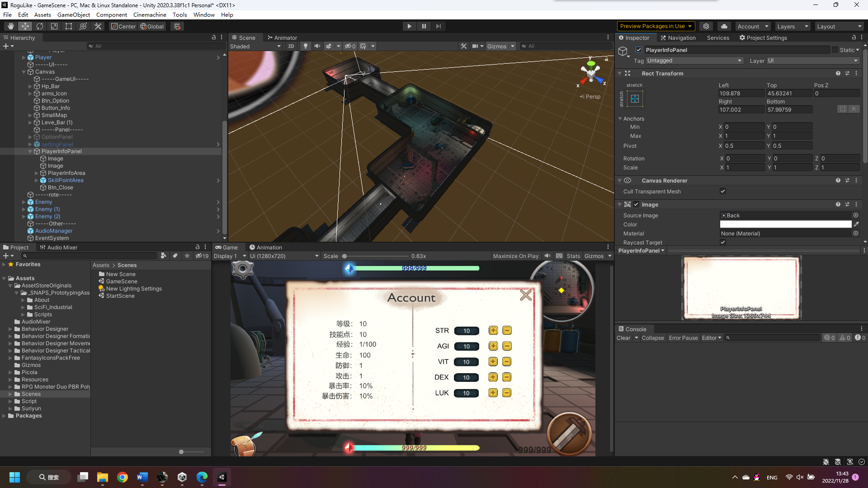
Task: Select the Hand tool in toolbar
Action: [x=11, y=26]
